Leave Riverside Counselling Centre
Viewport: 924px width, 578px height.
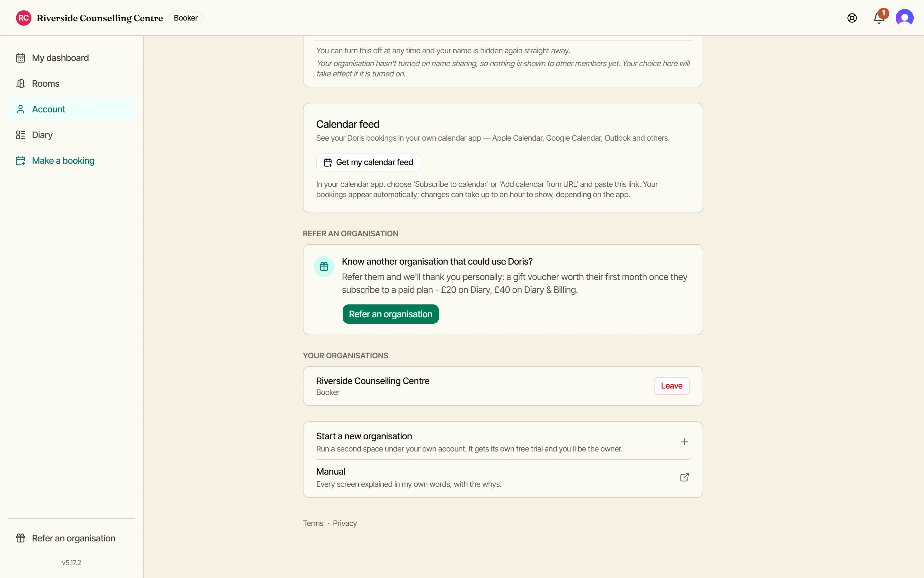(x=672, y=386)
